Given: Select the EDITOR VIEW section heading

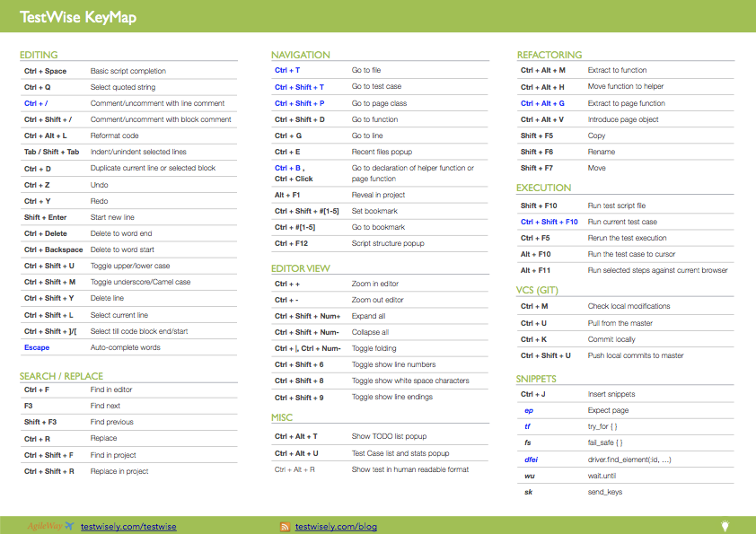Looking at the screenshot, I should [x=301, y=268].
